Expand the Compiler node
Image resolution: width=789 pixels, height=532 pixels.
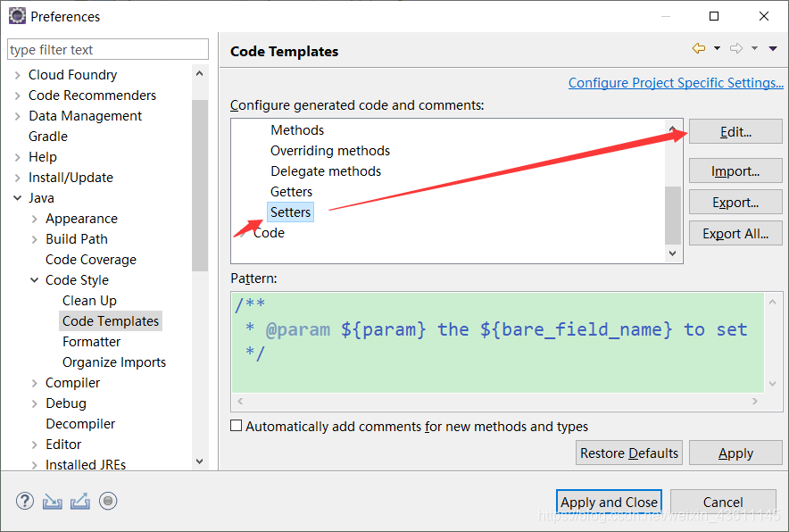35,383
